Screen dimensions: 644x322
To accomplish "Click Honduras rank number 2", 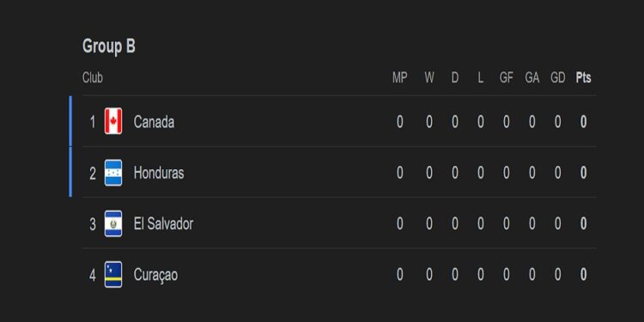I will (93, 173).
